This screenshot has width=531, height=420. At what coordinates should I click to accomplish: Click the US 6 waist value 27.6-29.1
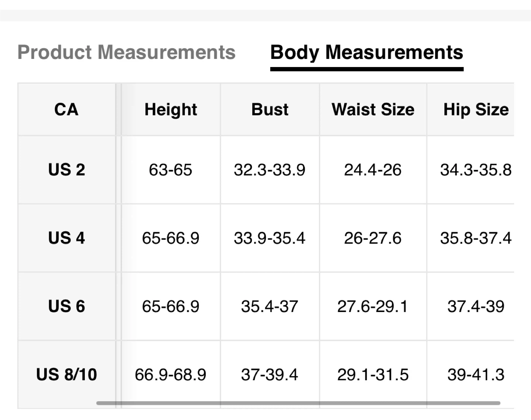point(373,306)
